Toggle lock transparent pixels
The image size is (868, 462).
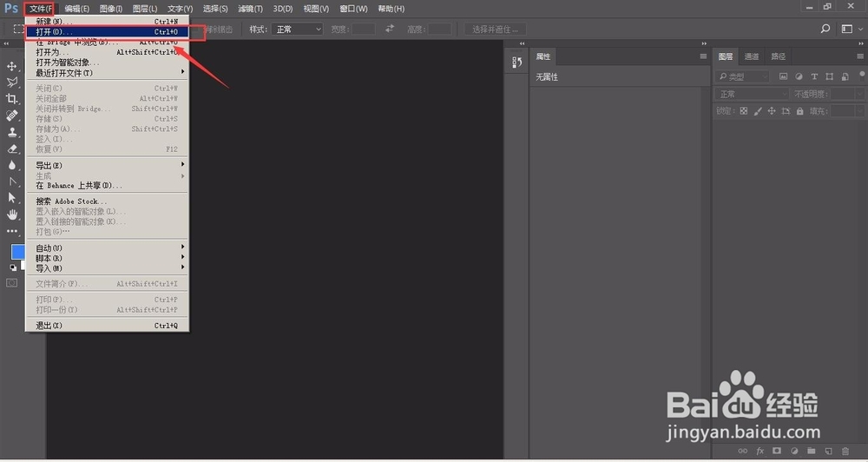[744, 111]
